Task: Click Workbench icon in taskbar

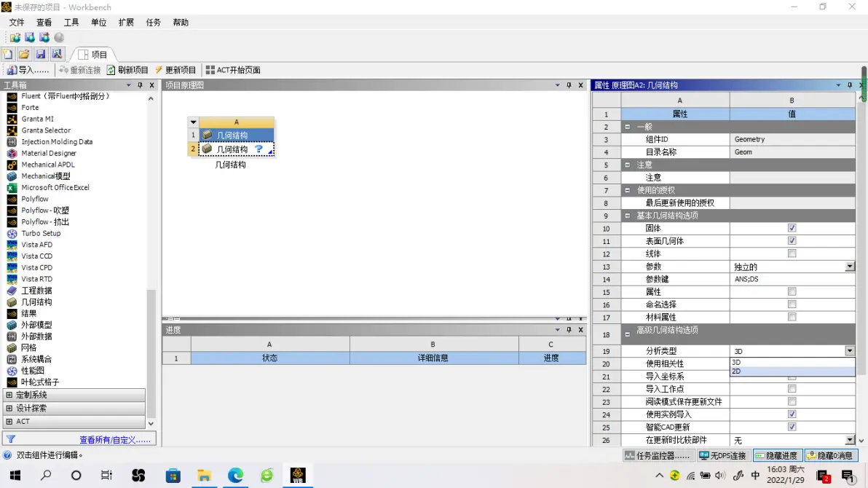Action: 298,476
